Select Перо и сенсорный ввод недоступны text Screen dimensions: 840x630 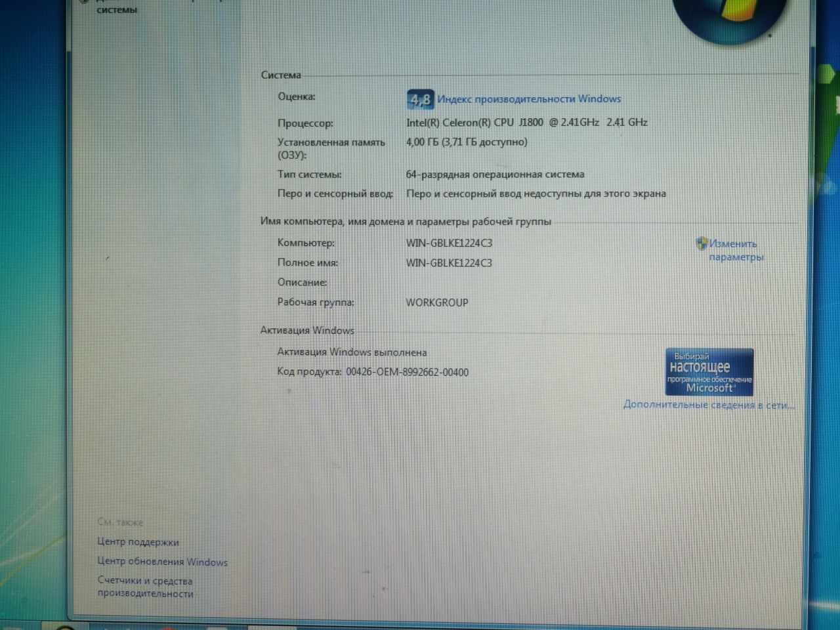coord(536,194)
